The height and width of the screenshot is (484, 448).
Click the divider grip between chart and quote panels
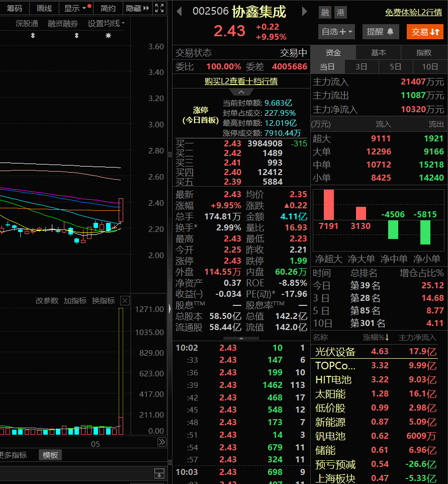pos(170,154)
